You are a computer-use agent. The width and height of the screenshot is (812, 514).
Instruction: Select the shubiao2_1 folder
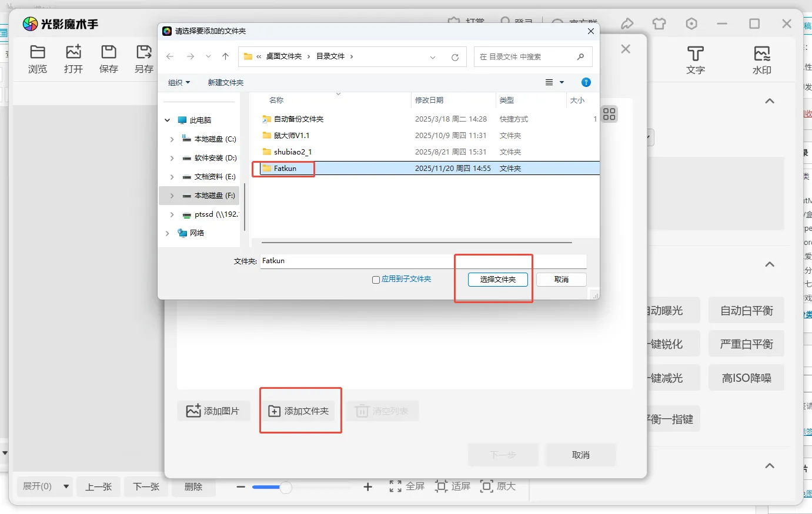click(293, 152)
